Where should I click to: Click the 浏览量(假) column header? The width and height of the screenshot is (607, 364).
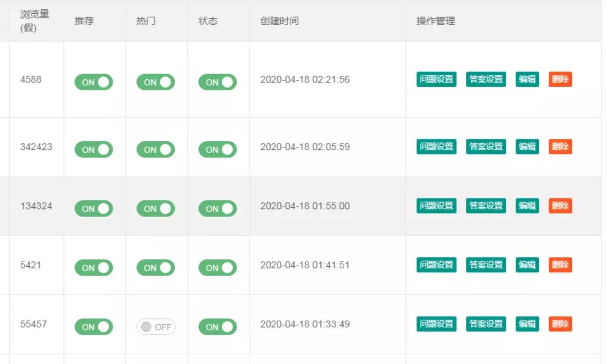pyautogui.click(x=34, y=21)
